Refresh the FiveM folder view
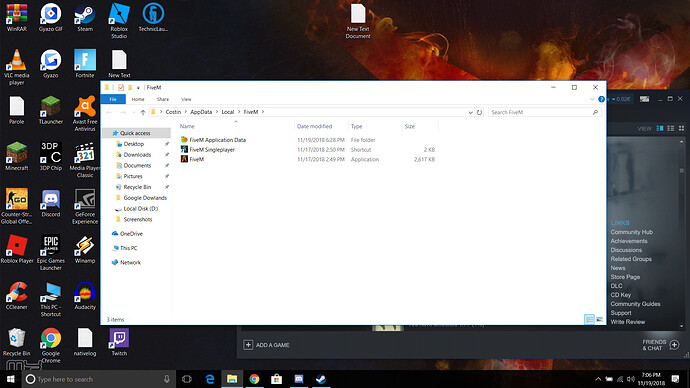 (479, 112)
